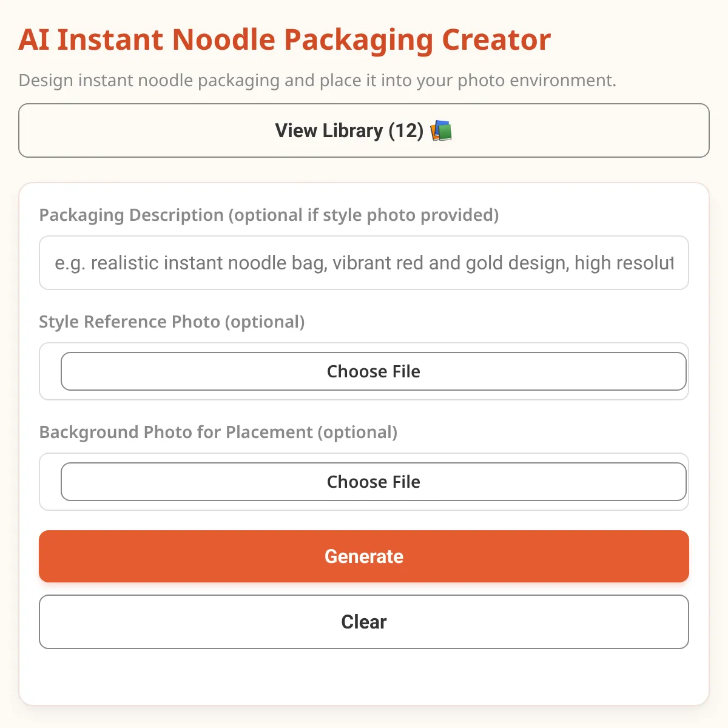Viewport: 728px width, 728px height.
Task: Click the library count number (12)
Action: (x=406, y=131)
